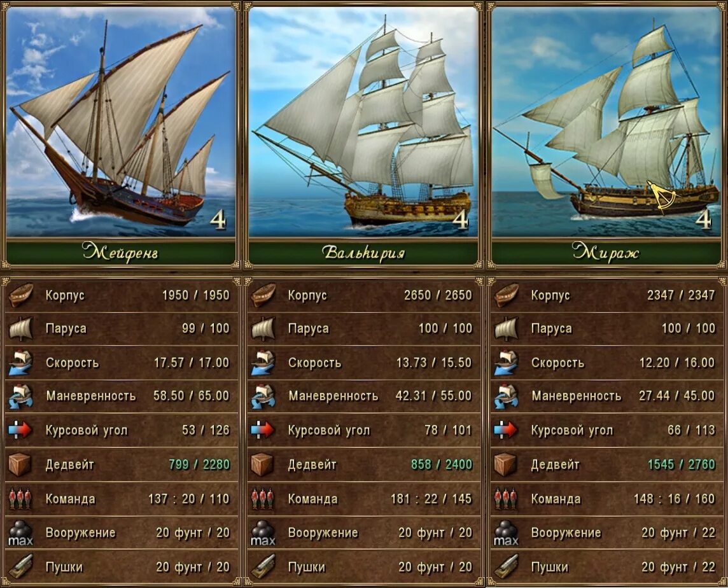
Task: Click the crate icon in Валькирия's Дедвейт row
Action: (x=263, y=465)
